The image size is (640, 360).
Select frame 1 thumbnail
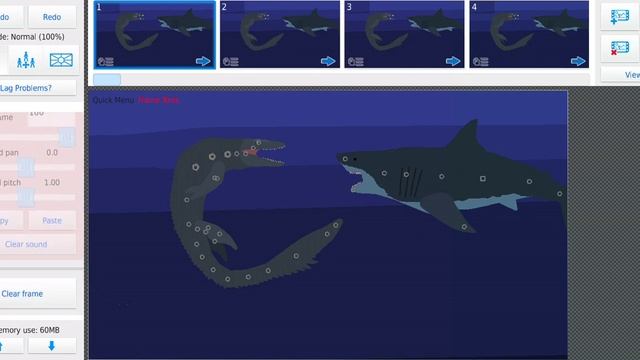pyautogui.click(x=155, y=35)
